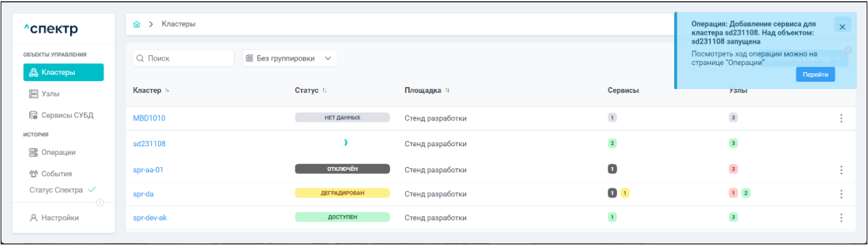This screenshot has height=245, width=868.
Task: Close the operation notification popup
Action: pyautogui.click(x=842, y=26)
